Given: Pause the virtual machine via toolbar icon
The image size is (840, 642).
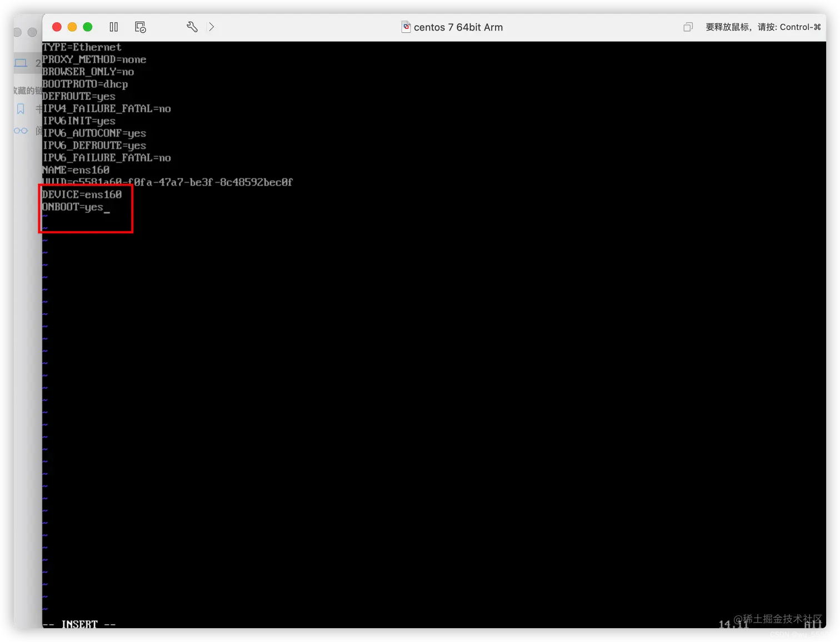Looking at the screenshot, I should point(114,27).
